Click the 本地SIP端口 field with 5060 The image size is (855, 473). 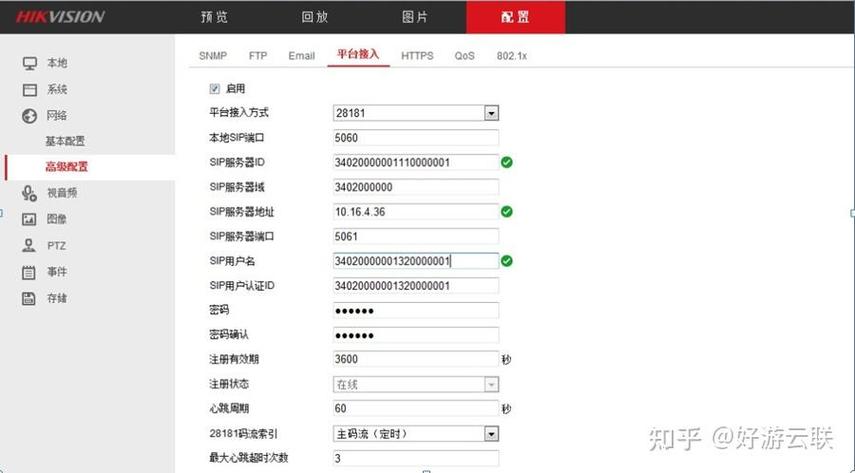[416, 137]
